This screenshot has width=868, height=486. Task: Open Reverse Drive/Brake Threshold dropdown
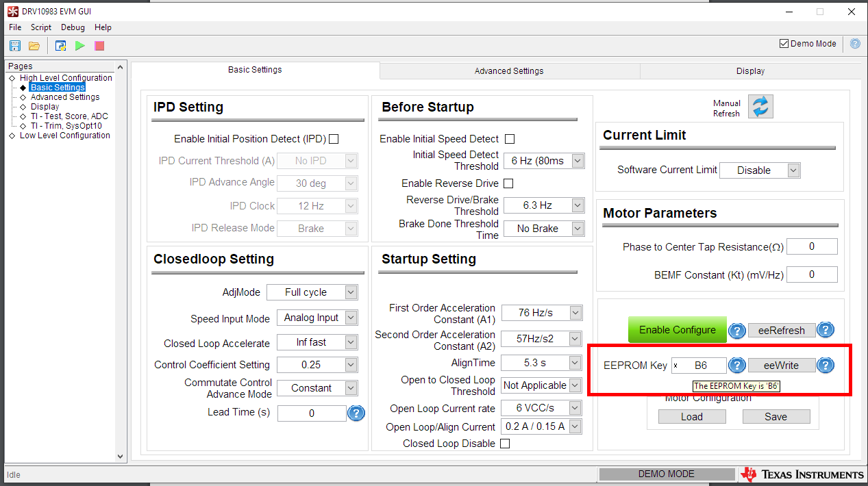pos(544,205)
